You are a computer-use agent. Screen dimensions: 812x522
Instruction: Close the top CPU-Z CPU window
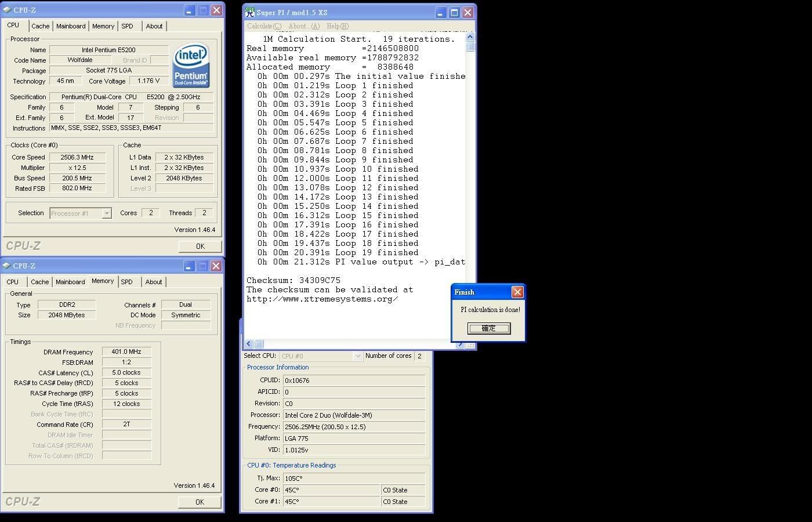(x=216, y=10)
